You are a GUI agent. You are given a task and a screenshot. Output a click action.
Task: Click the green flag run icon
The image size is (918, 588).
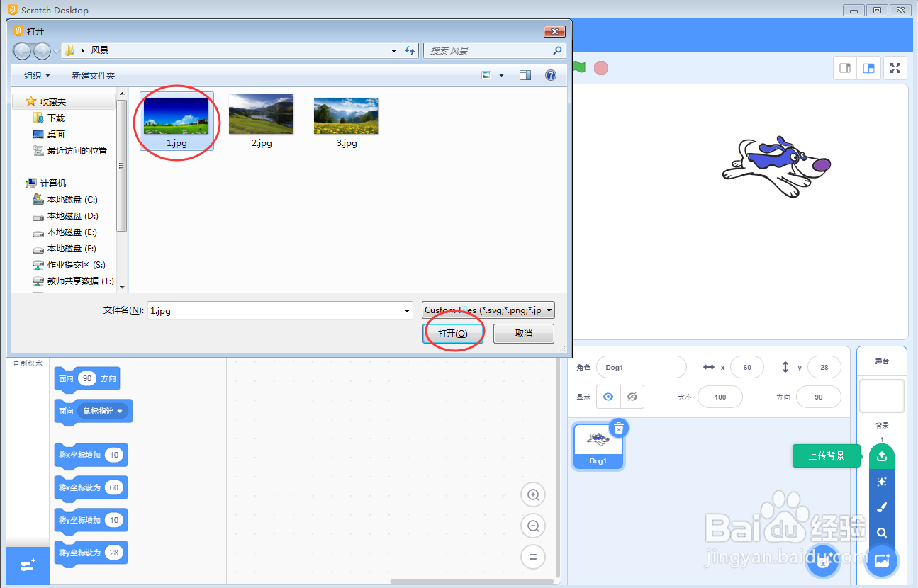[579, 68]
